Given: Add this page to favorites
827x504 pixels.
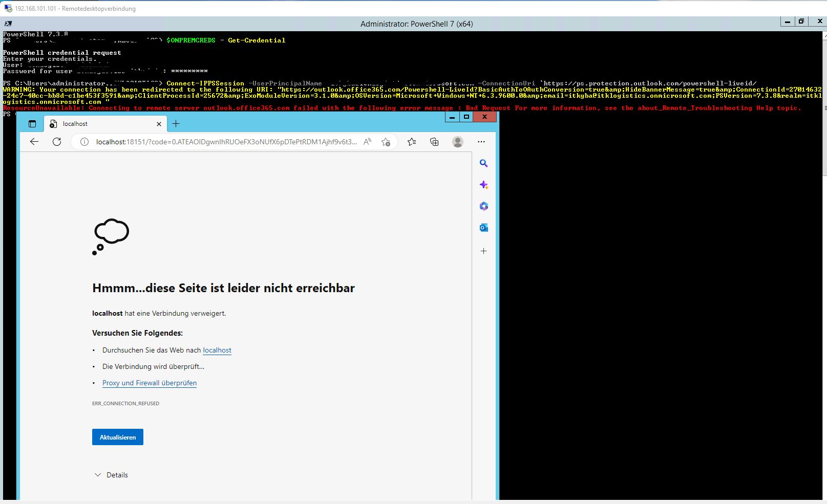Looking at the screenshot, I should pos(386,142).
